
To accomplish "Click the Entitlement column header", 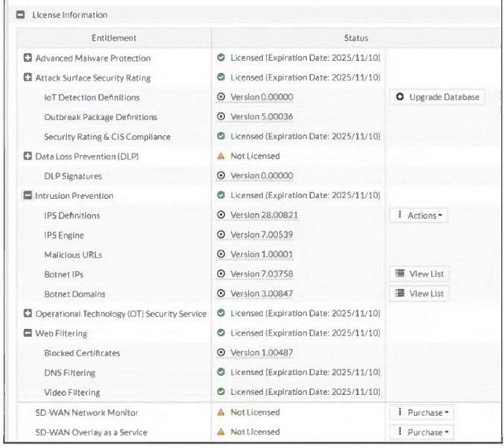I will tap(113, 38).
